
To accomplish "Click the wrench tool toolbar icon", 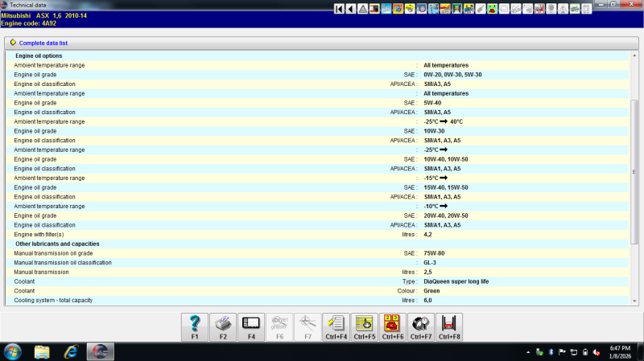I will (481, 9).
